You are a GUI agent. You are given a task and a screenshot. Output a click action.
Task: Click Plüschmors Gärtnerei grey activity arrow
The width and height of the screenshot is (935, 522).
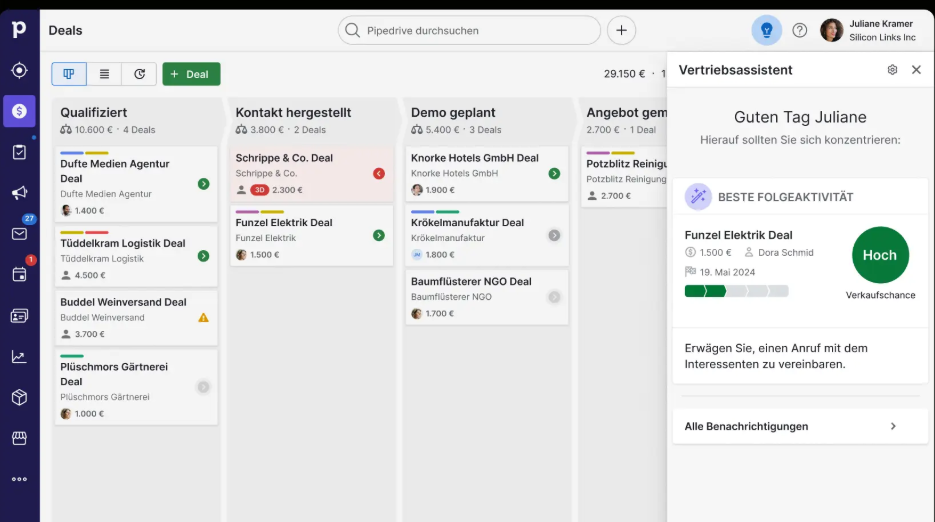(203, 387)
